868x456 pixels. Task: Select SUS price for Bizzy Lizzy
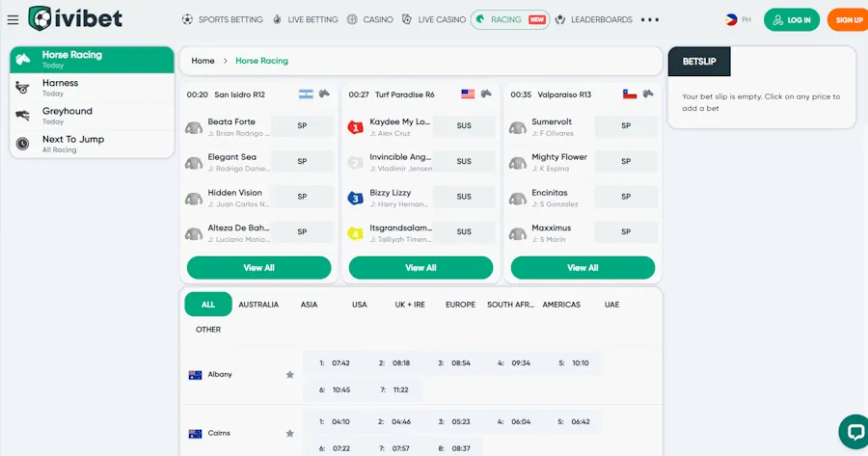pos(464,197)
